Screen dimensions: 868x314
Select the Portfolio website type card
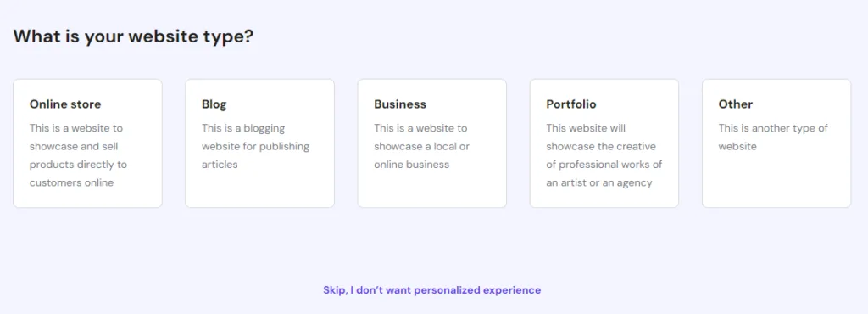click(x=604, y=143)
